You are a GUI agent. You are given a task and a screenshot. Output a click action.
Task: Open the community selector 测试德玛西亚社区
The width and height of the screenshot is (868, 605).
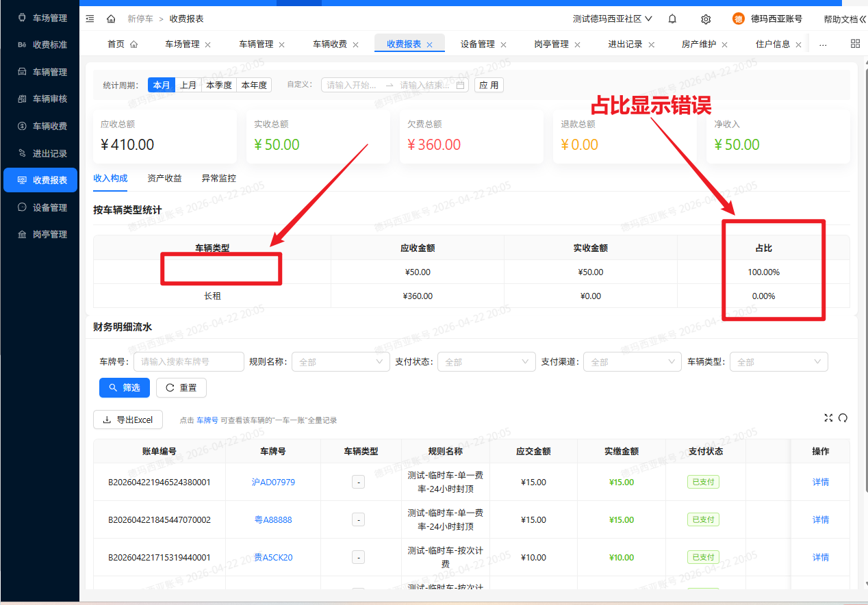[x=612, y=19]
